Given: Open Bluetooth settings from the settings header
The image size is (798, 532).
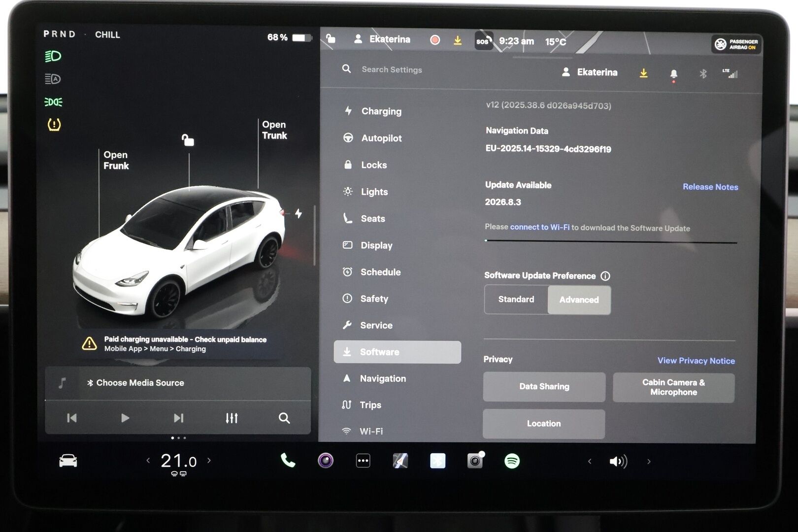Looking at the screenshot, I should [x=702, y=72].
